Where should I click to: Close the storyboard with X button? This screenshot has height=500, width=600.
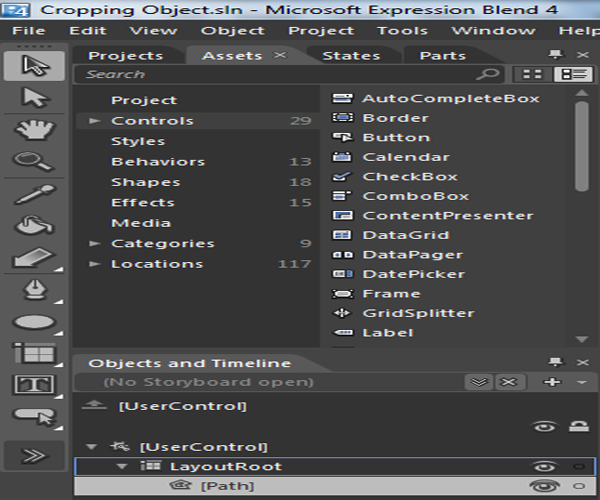click(509, 382)
